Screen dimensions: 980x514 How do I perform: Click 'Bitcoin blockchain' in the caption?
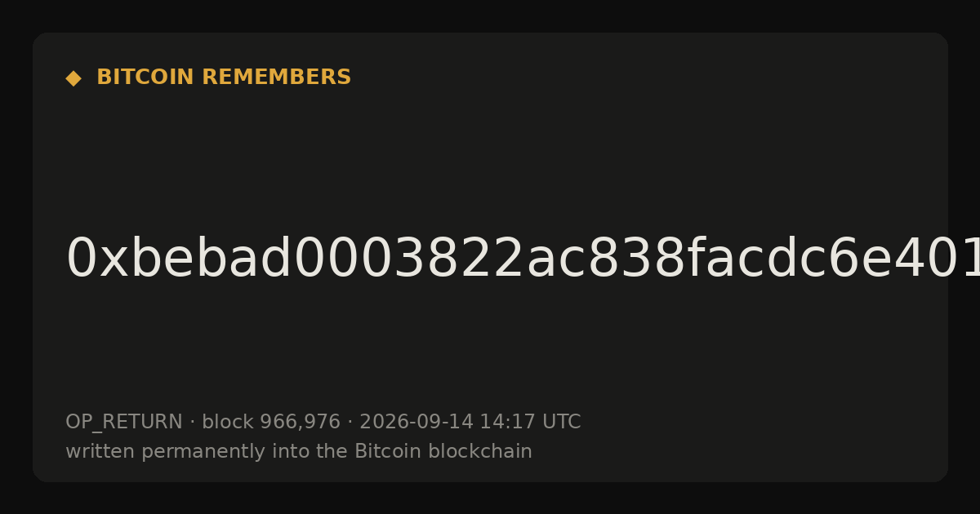point(443,451)
